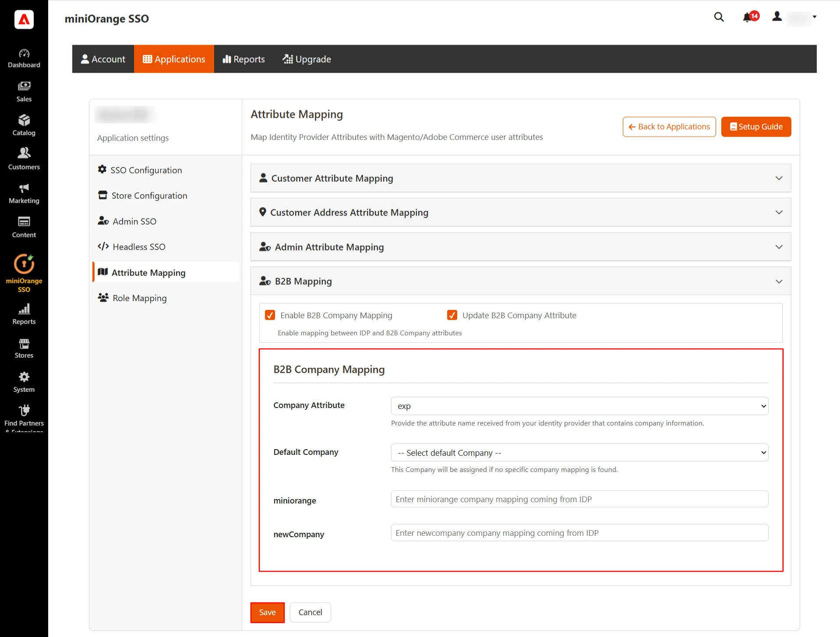840x637 pixels.
Task: Click the SSO Configuration gear icon
Action: pyautogui.click(x=102, y=169)
